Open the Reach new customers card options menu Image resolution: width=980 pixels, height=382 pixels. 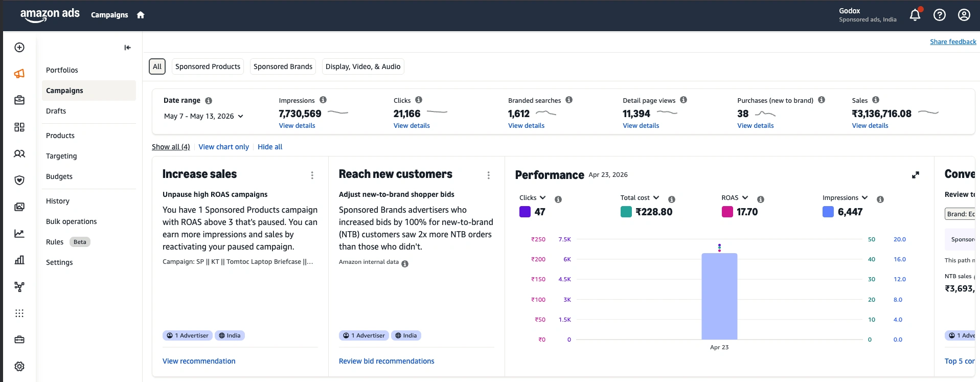pyautogui.click(x=489, y=175)
